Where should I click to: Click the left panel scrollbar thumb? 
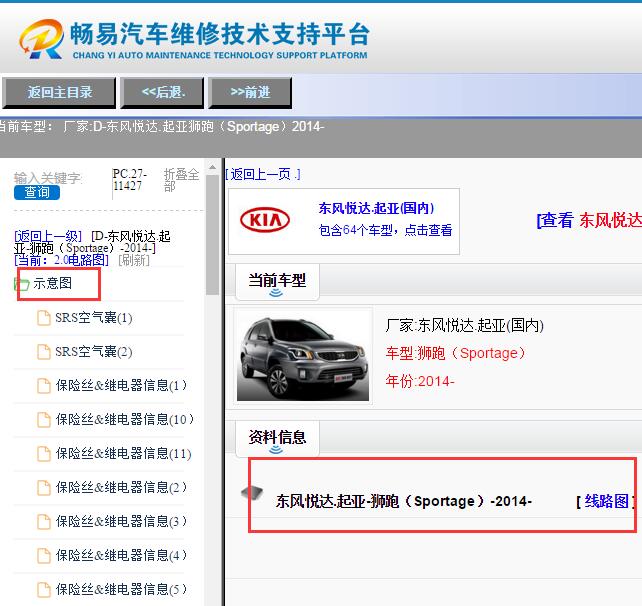click(x=212, y=235)
